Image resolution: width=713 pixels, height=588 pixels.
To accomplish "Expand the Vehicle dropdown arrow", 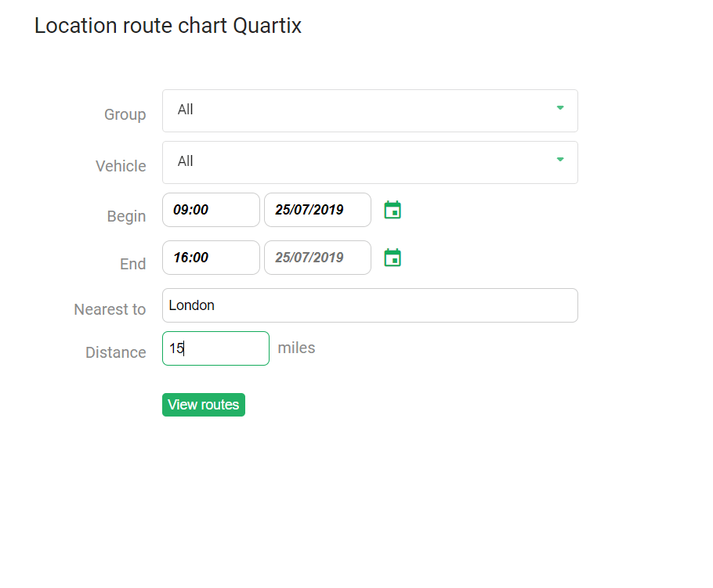I will coord(560,160).
